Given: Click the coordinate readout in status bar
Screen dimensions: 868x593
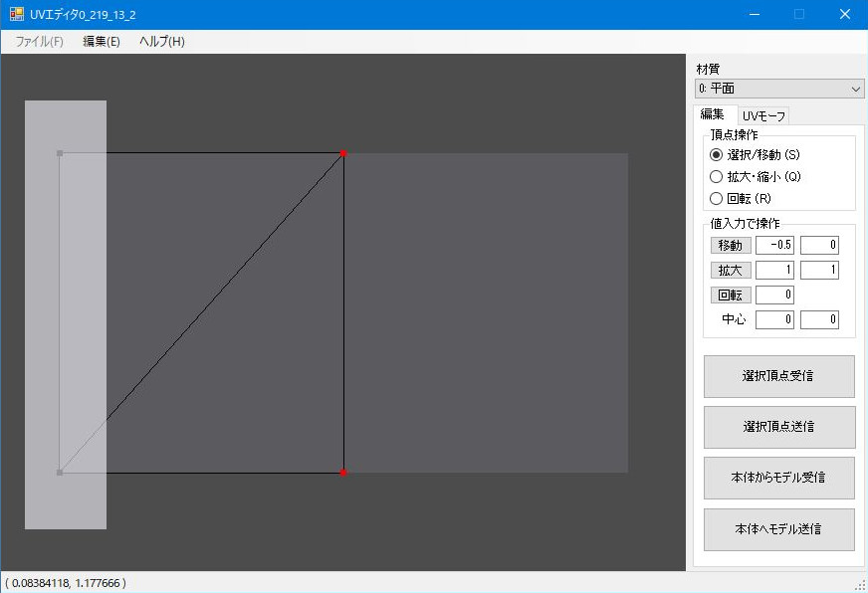Looking at the screenshot, I should coord(66,583).
